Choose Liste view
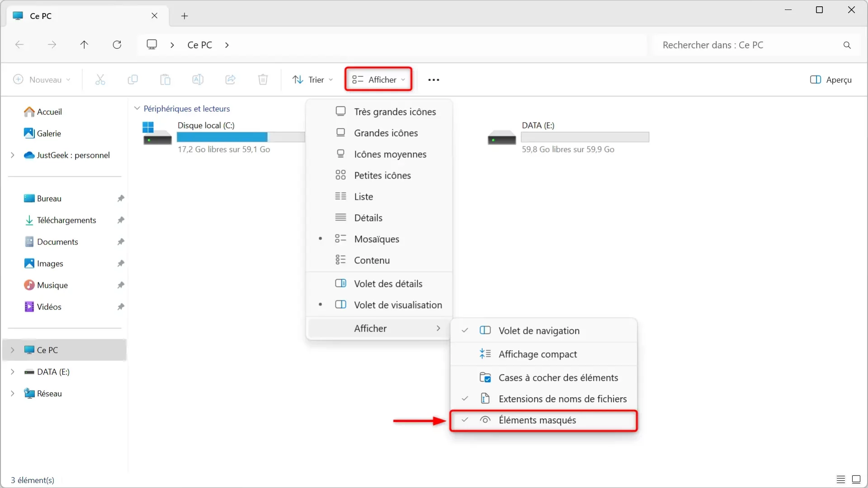This screenshot has width=868, height=488. [x=379, y=197]
